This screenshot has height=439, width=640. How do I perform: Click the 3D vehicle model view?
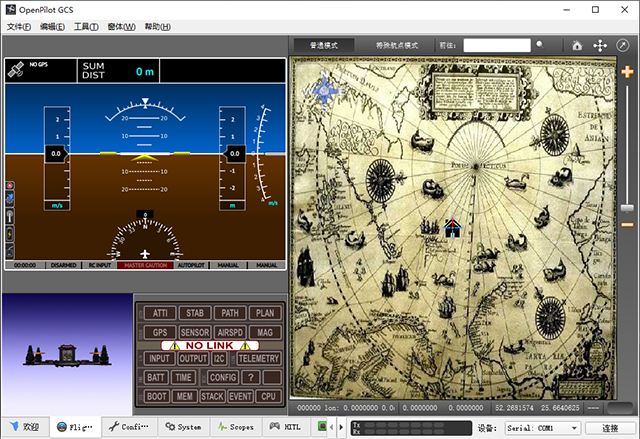pos(67,354)
